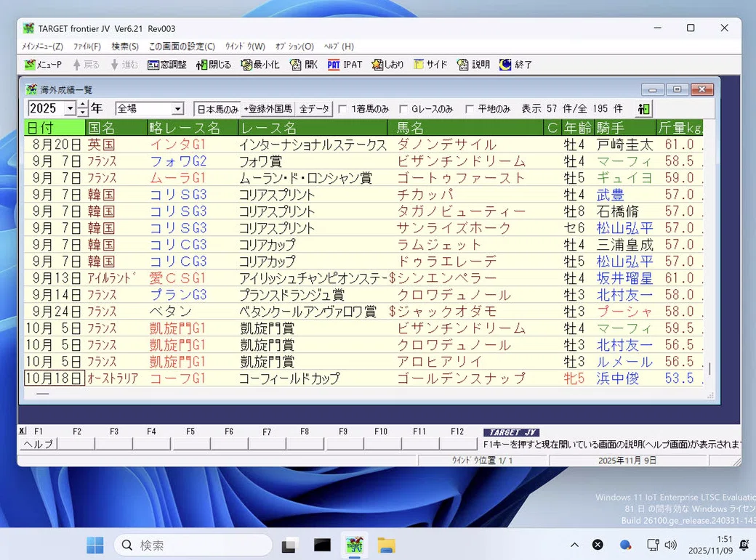Click the Windows Start button
Viewport: 756px width, 560px height.
click(95, 545)
